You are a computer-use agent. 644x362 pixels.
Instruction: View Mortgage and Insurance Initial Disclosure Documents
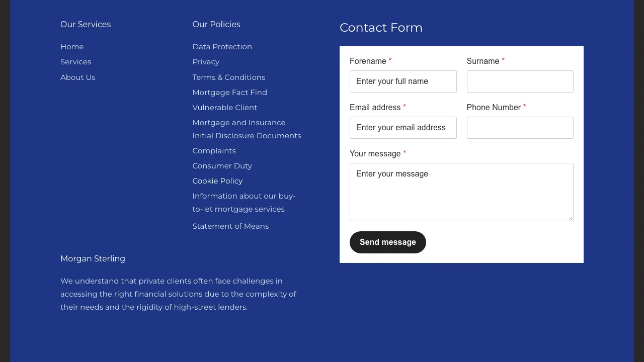tap(247, 129)
